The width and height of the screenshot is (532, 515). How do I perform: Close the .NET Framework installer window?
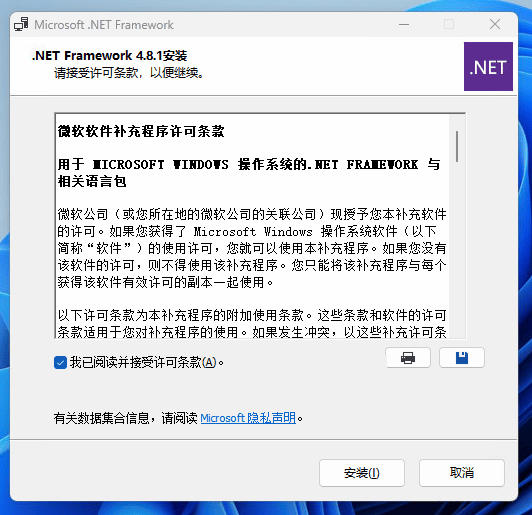(x=495, y=24)
